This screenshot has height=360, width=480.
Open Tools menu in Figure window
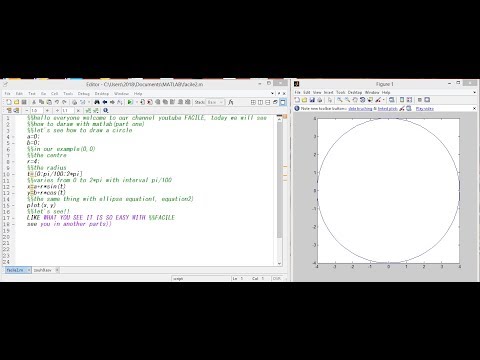point(341,92)
